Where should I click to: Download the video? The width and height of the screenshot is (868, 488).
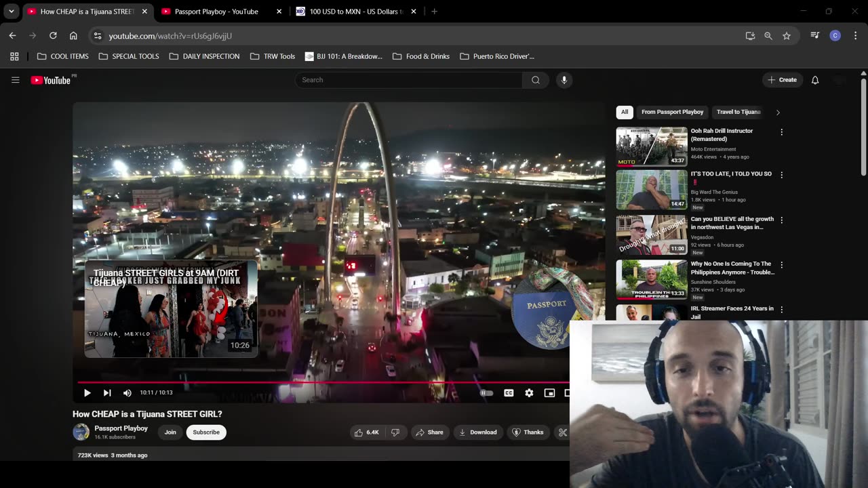[x=477, y=432]
